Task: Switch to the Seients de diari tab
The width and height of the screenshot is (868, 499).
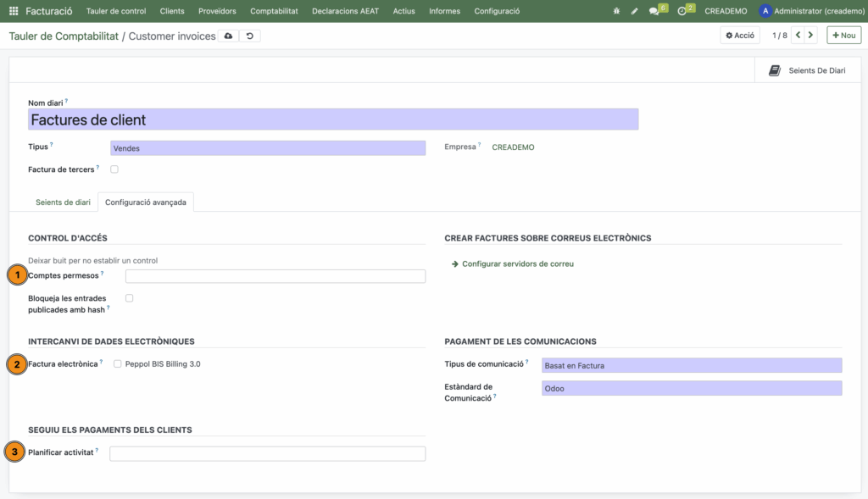Action: pyautogui.click(x=63, y=202)
